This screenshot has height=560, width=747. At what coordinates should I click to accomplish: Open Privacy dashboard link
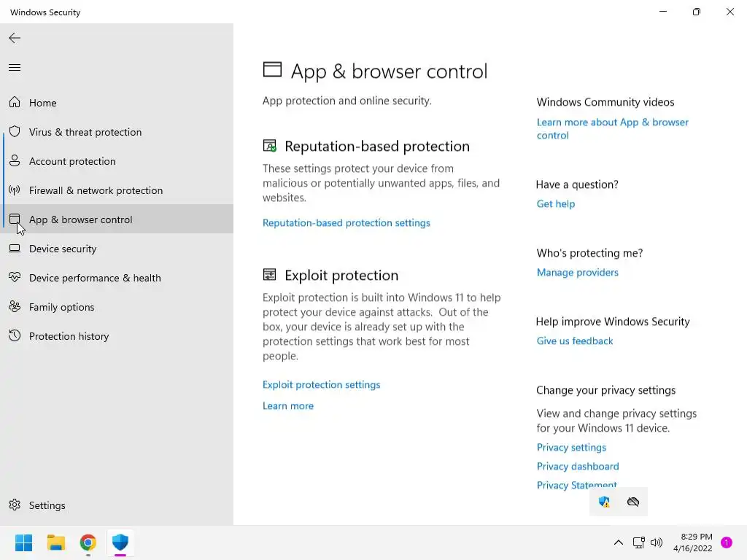578,466
